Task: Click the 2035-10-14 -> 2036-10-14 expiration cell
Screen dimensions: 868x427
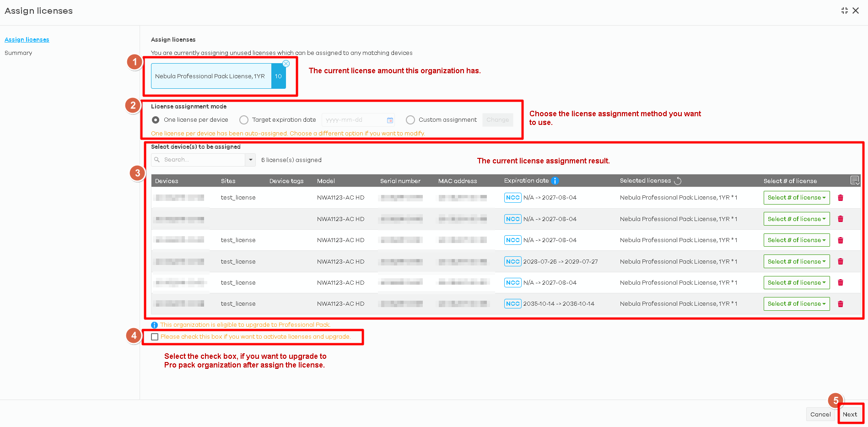Action: pyautogui.click(x=559, y=304)
